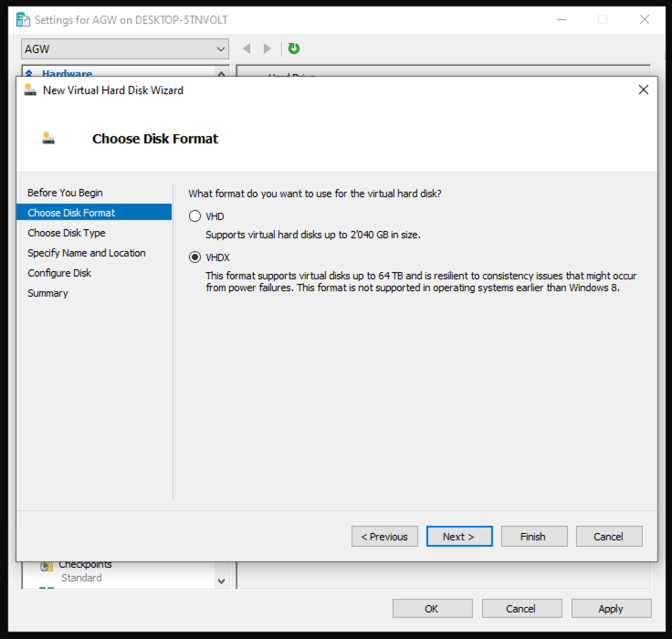This screenshot has height=639, width=672.
Task: Click the back navigation arrow icon
Action: [247, 48]
